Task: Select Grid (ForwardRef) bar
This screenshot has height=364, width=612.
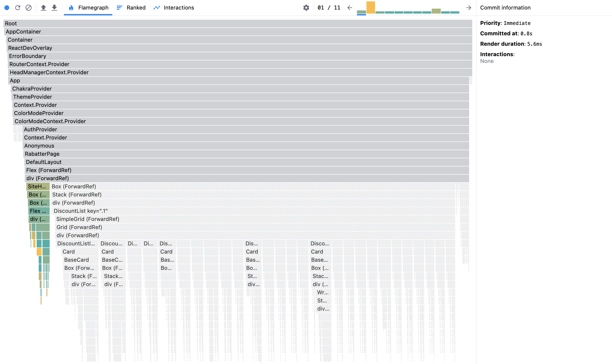Action: (x=255, y=227)
